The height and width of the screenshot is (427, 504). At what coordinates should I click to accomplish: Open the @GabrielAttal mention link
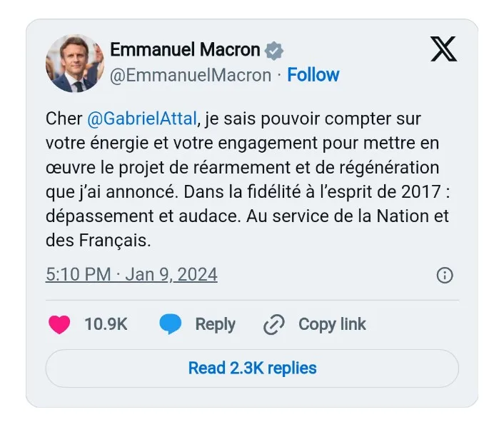tap(141, 119)
